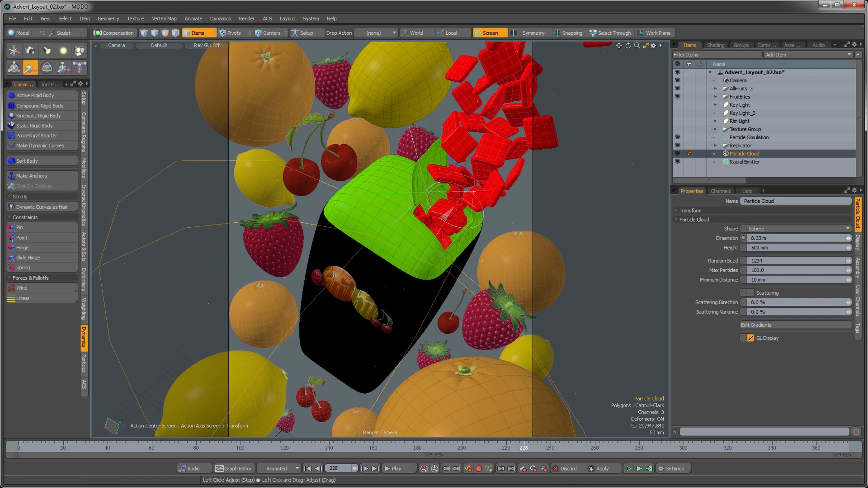Click the Soft Body button

42,161
